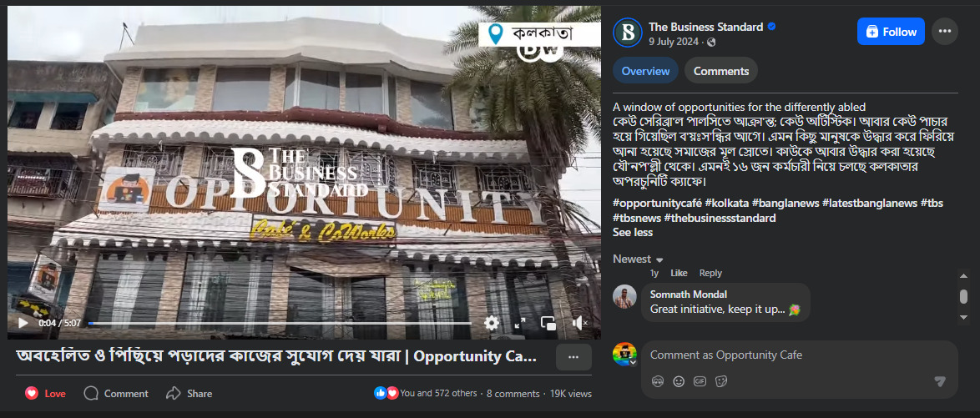Collapse description with See less
980x418 pixels.
[x=633, y=233]
